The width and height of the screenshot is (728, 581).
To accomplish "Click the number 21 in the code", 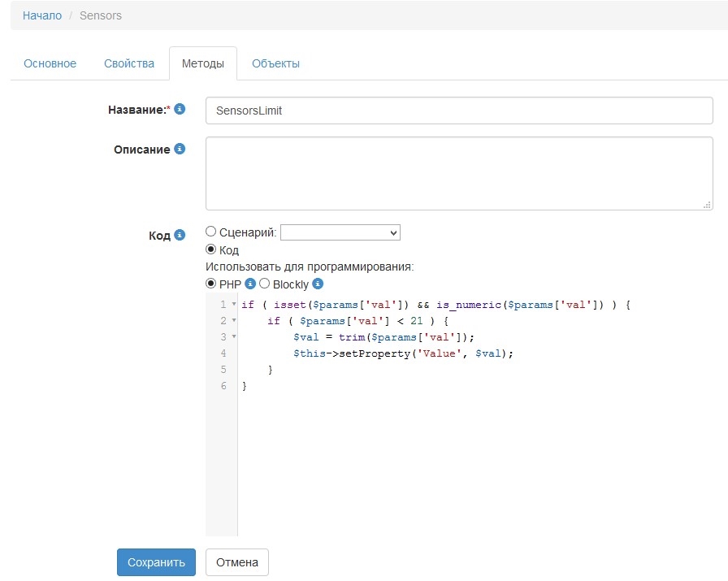I will (x=417, y=321).
